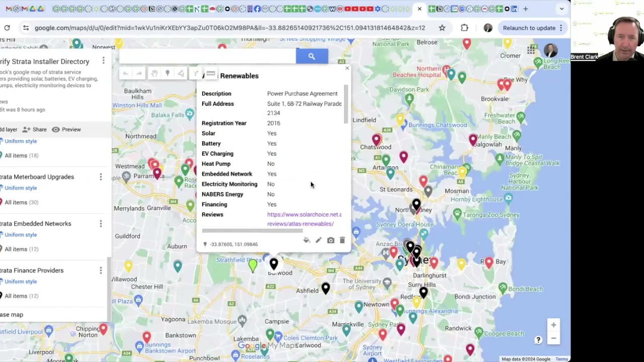Click the marker coordinates -33.87605, 151.09846
Viewport: 644px width, 362px height.
[x=234, y=244]
